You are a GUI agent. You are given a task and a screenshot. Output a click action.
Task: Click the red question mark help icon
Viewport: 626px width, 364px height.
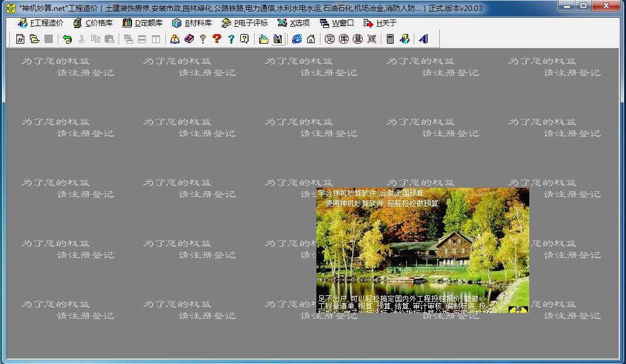[x=217, y=39]
